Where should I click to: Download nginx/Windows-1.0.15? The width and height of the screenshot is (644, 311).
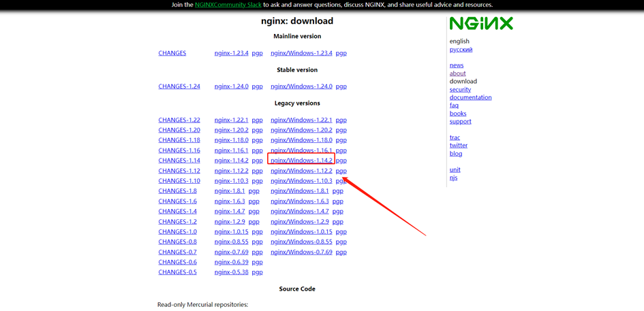coord(301,232)
